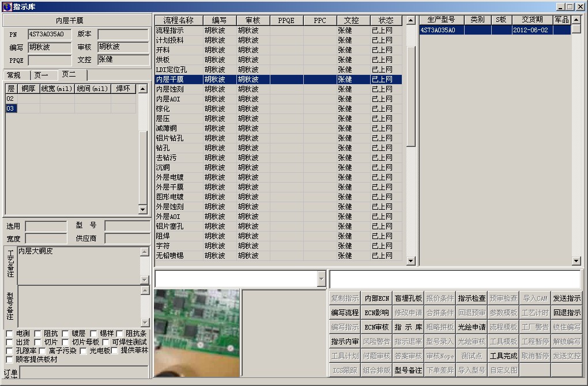Screen dimensions: 588x386
Task: Click the 工具完成 button
Action: [x=503, y=355]
